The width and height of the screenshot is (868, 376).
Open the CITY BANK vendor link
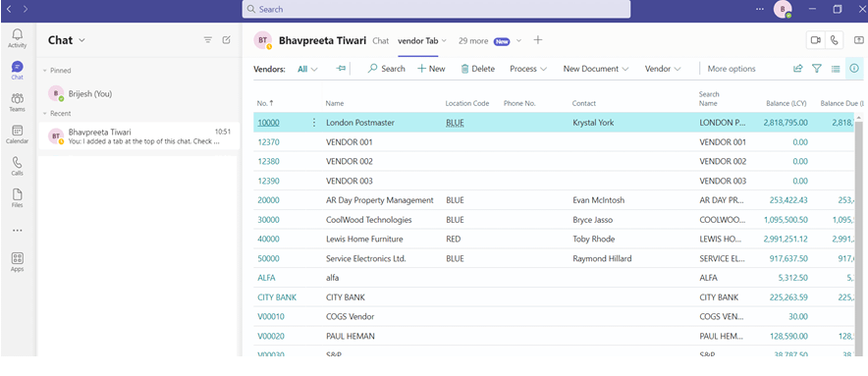click(x=277, y=296)
